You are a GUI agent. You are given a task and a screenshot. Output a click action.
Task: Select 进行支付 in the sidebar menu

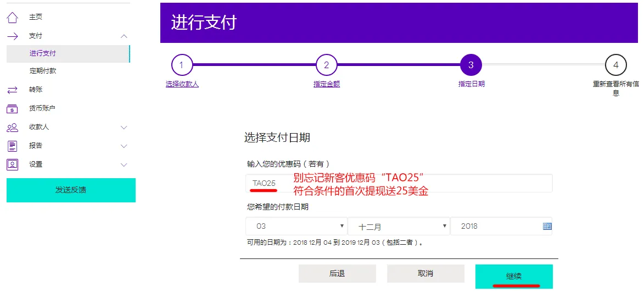(43, 53)
